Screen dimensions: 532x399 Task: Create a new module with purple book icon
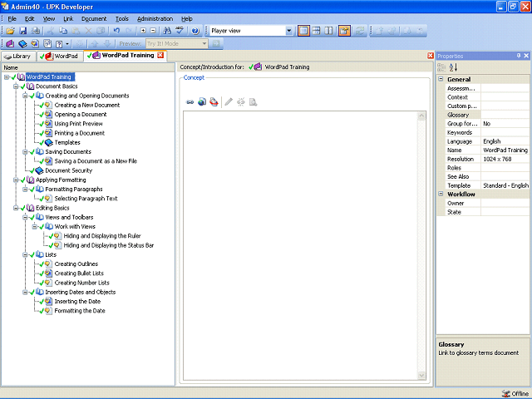pyautogui.click(x=10, y=44)
